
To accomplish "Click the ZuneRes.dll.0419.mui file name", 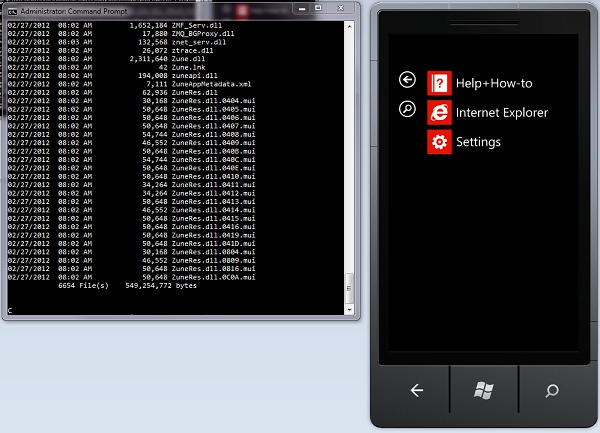I will (214, 235).
